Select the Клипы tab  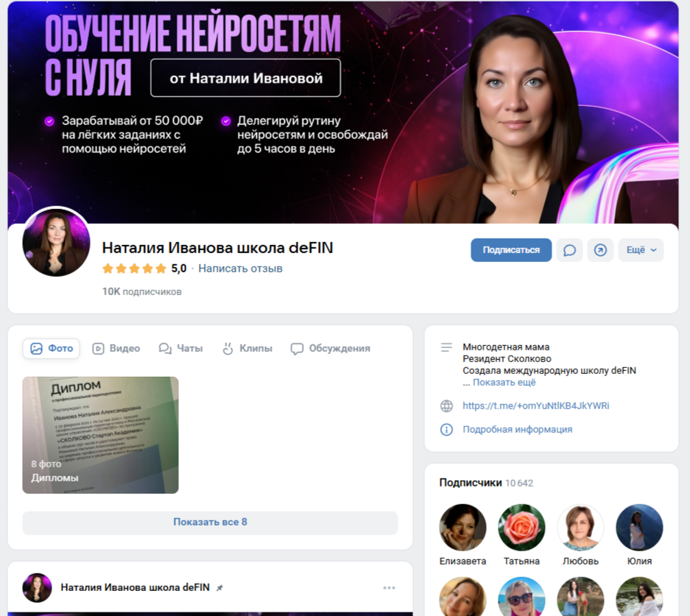(247, 349)
